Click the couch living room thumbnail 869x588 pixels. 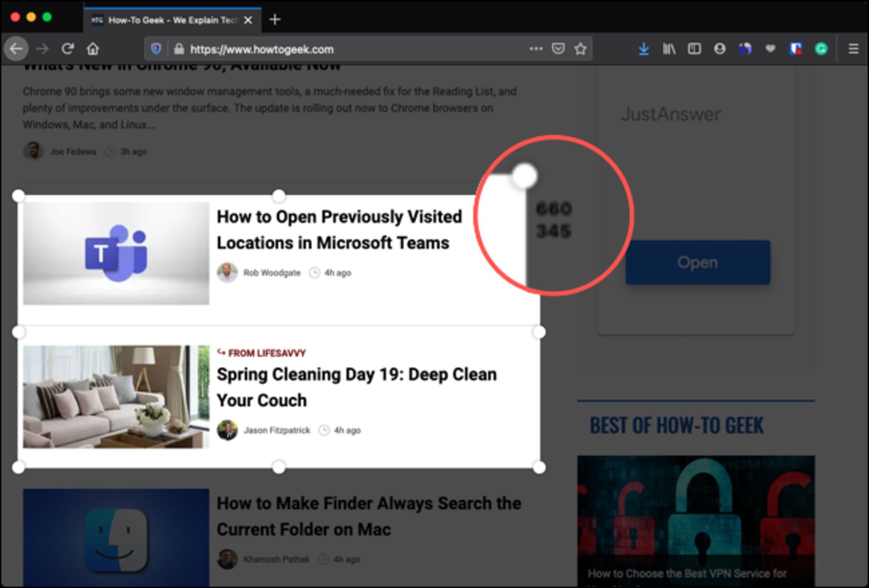coord(116,397)
